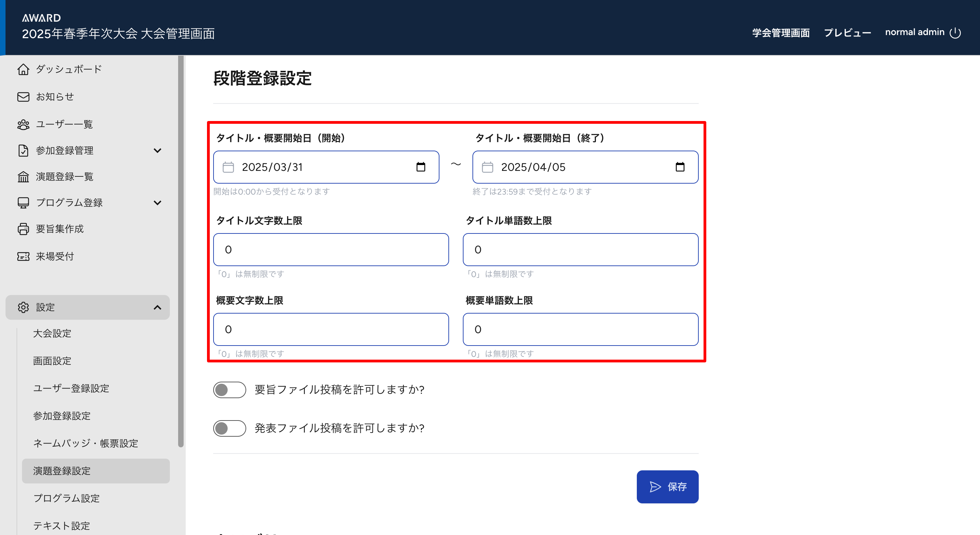This screenshot has width=980, height=535.
Task: Click the 演題登録一覧 building icon
Action: click(23, 177)
